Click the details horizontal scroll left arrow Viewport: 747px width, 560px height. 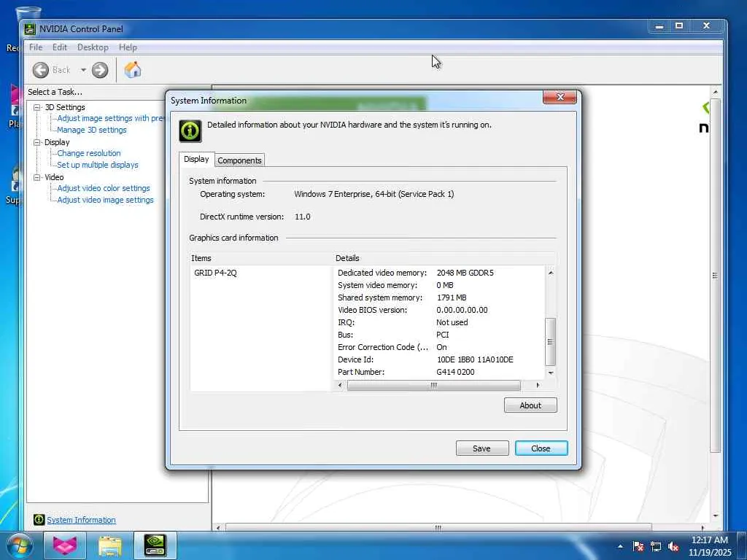pyautogui.click(x=340, y=385)
